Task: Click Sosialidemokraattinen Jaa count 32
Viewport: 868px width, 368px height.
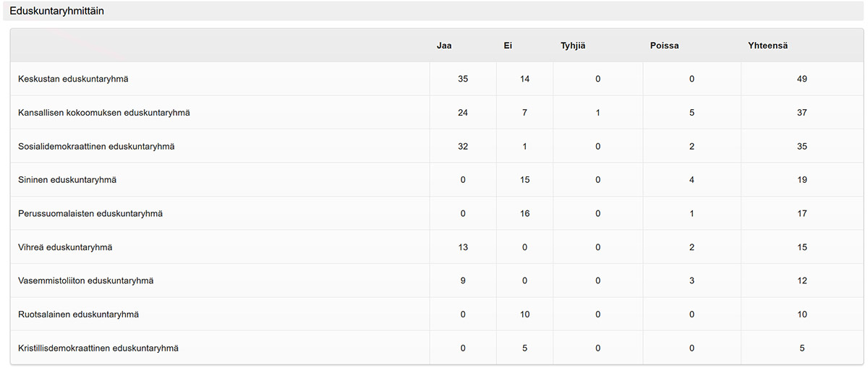Action: tap(463, 146)
